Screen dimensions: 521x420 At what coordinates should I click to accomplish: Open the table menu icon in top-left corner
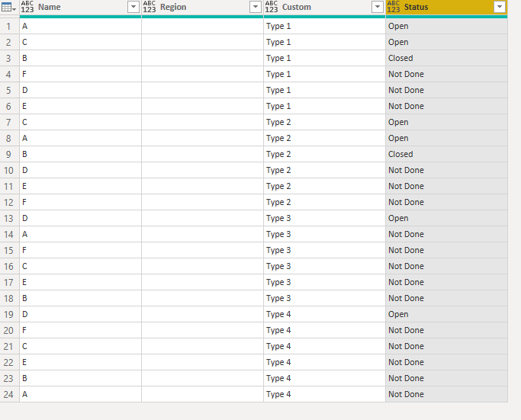point(8,7)
